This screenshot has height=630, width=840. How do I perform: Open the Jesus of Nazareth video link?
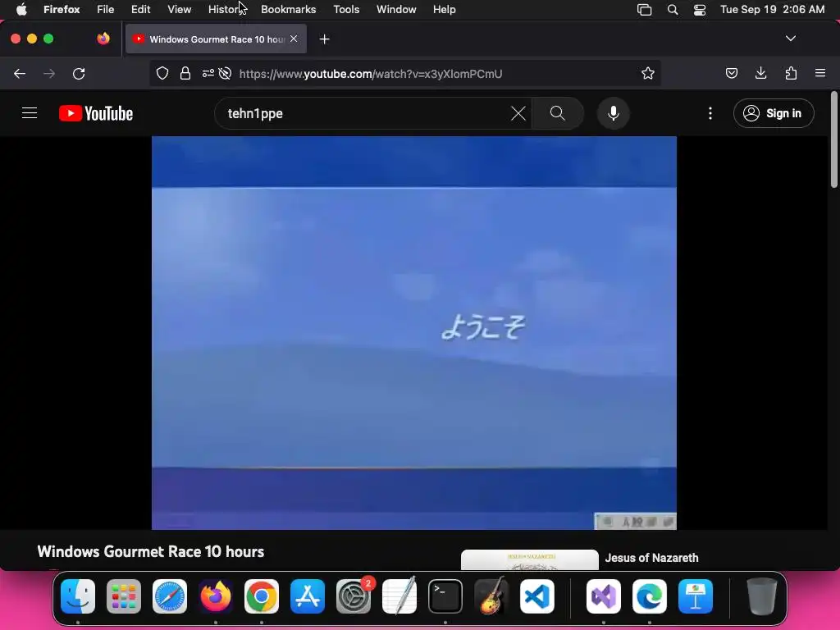(x=651, y=558)
